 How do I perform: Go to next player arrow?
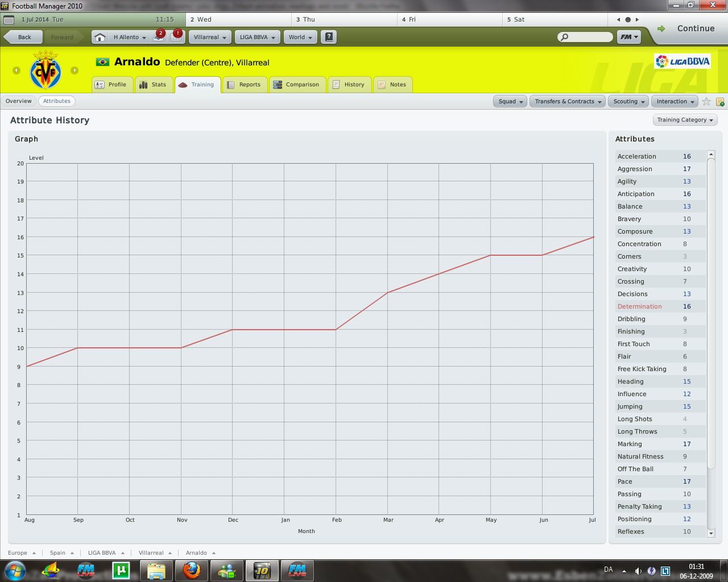[75, 70]
